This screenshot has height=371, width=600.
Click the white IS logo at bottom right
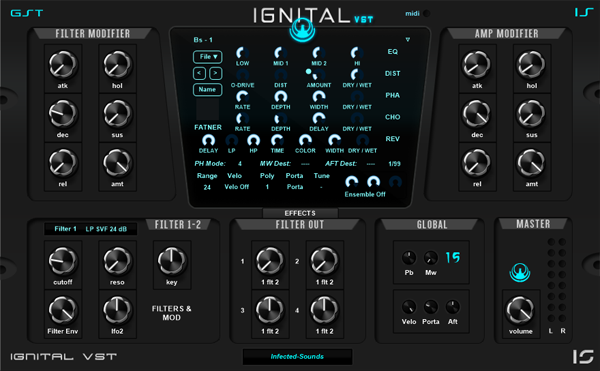pos(583,356)
